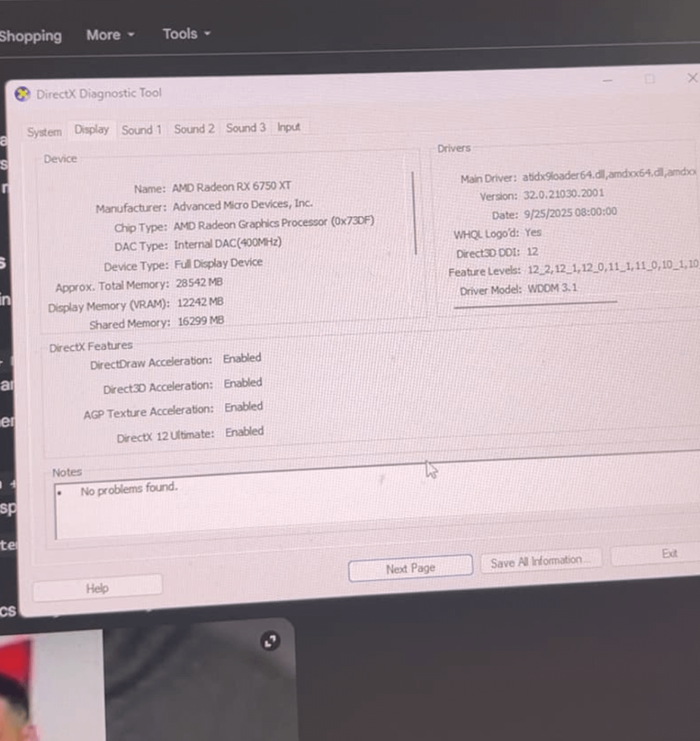Maximize the DirectX Diagnostic Tool window
The image size is (700, 741).
click(x=650, y=79)
